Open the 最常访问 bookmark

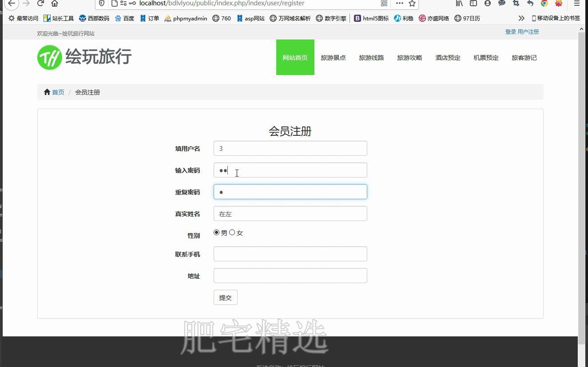[x=23, y=18]
